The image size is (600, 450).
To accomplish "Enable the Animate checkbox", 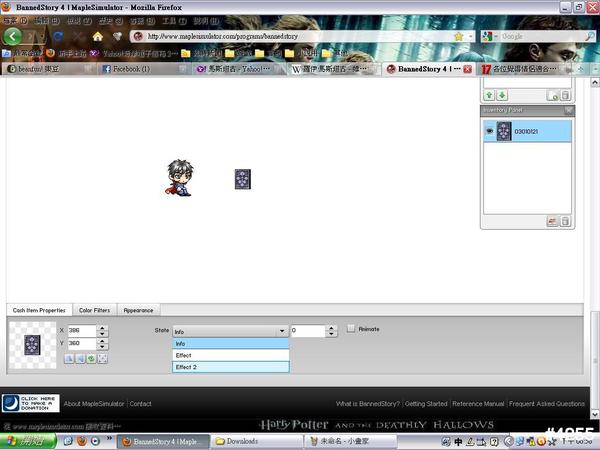I will tap(351, 328).
